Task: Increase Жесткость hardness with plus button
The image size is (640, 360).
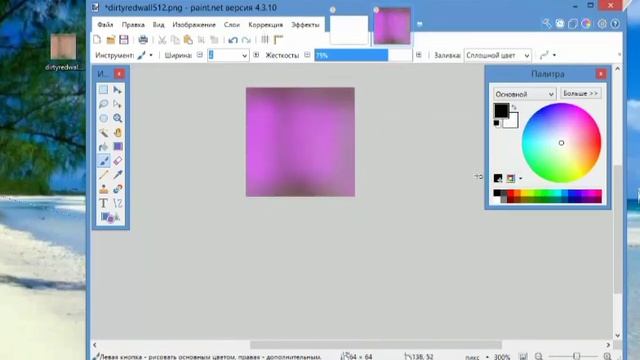Action: pos(418,55)
